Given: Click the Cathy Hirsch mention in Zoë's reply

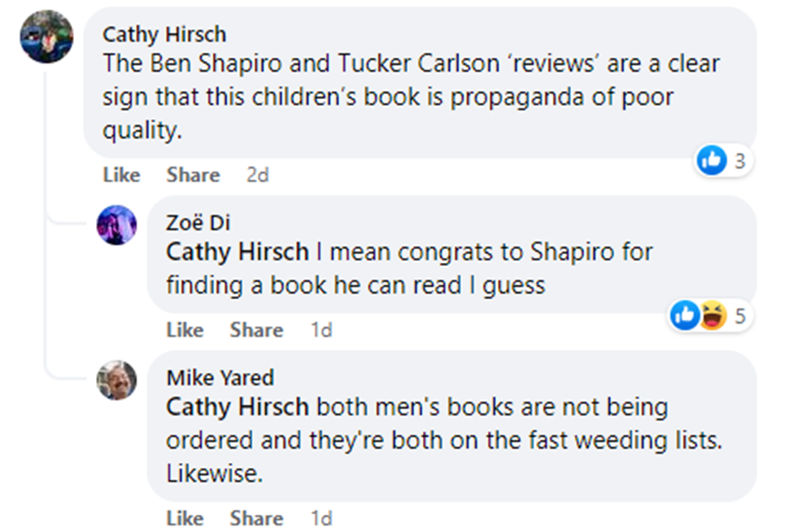Looking at the screenshot, I should [x=237, y=252].
